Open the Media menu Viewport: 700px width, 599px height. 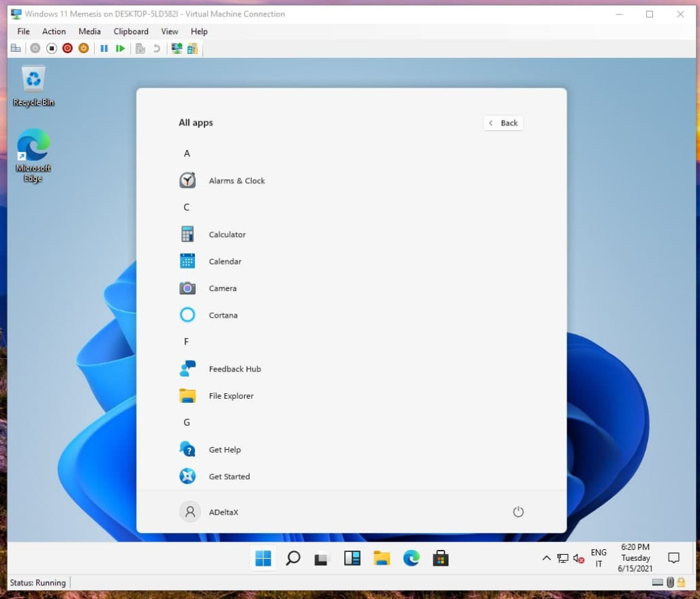point(89,31)
